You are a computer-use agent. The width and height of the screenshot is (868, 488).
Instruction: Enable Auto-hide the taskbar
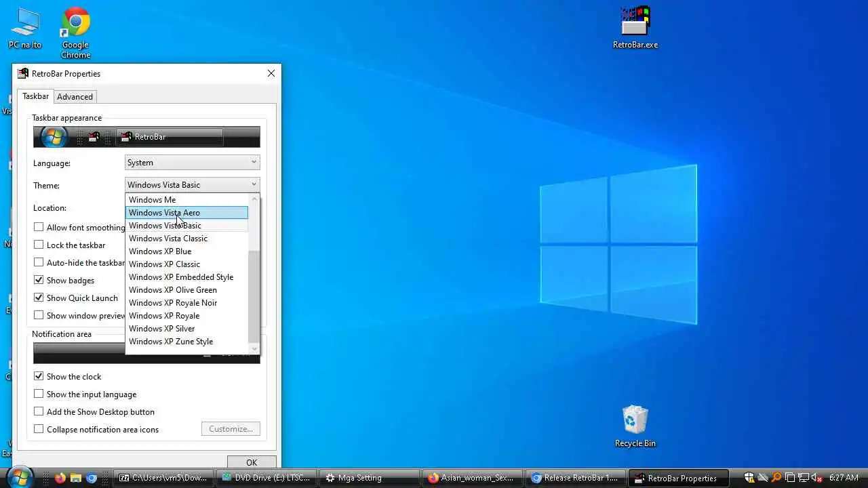[x=39, y=262]
